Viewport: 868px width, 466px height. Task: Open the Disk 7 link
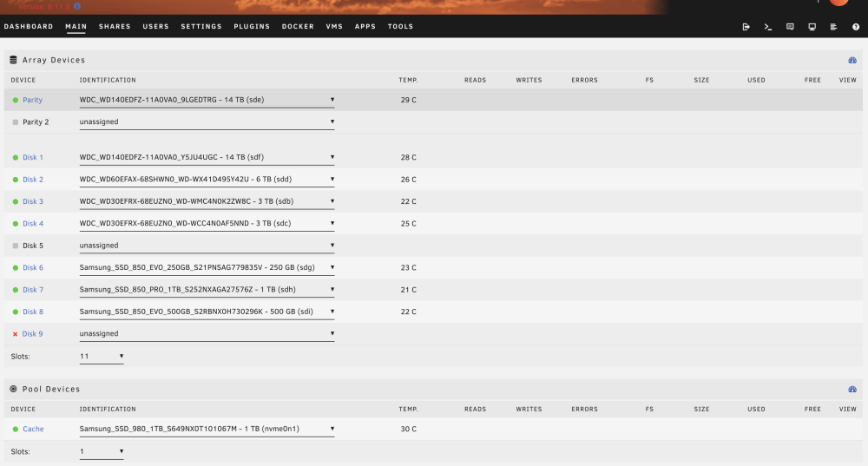(33, 290)
